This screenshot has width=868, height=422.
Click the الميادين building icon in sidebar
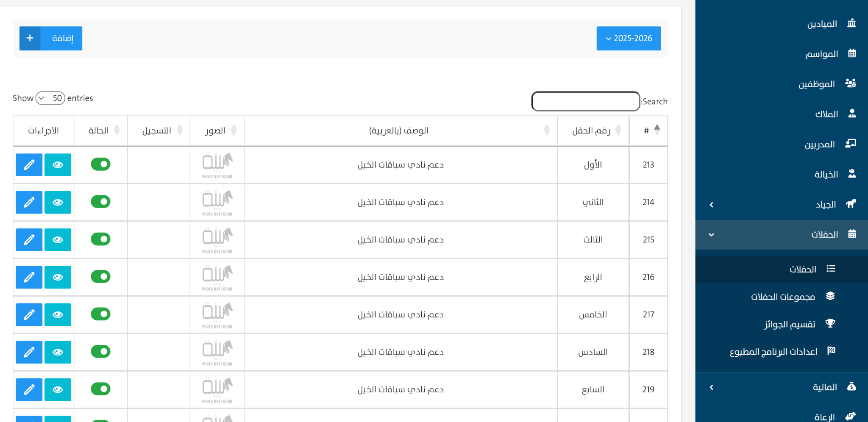click(x=851, y=23)
